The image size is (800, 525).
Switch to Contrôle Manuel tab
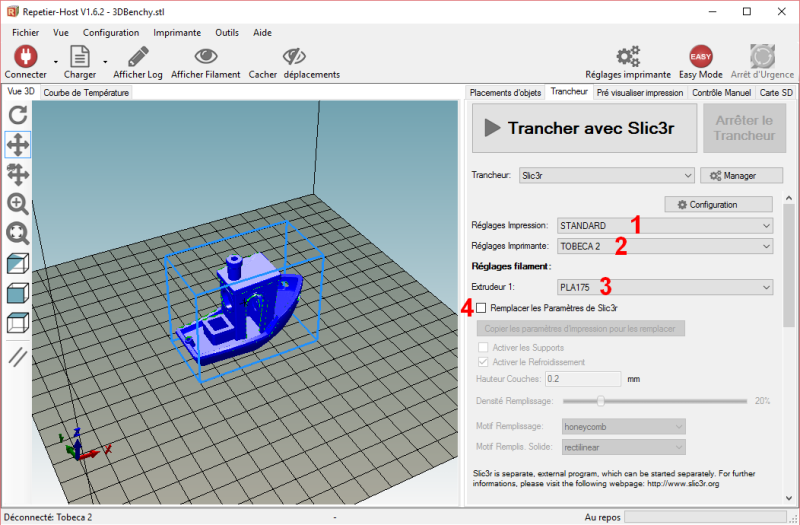coord(721,92)
